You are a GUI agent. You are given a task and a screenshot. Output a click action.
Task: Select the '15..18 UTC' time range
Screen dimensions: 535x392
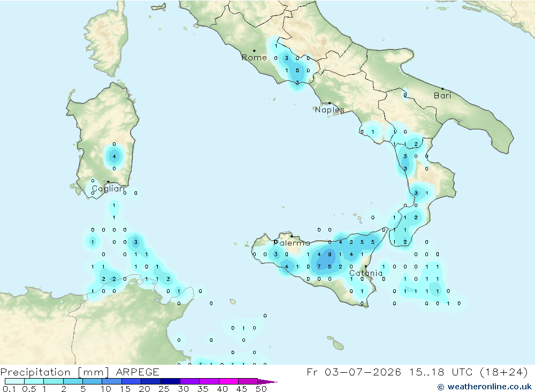(x=441, y=372)
